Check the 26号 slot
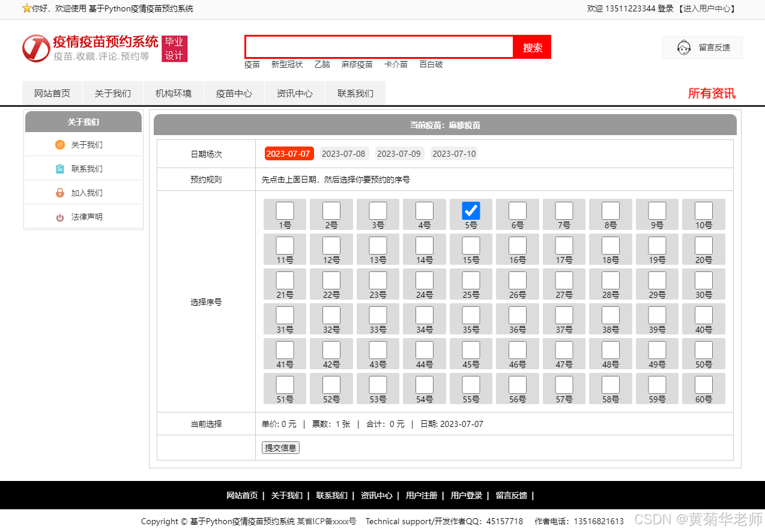Image resolution: width=765 pixels, height=532 pixels. (517, 280)
